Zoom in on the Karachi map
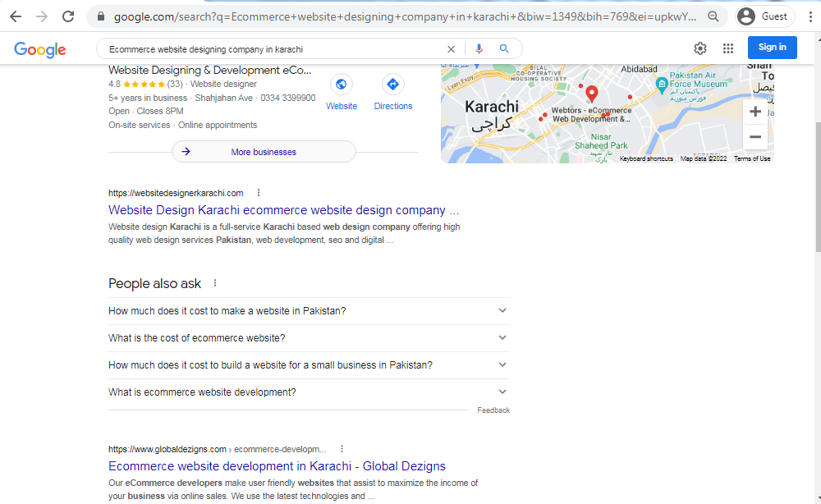The image size is (821, 504). (755, 112)
